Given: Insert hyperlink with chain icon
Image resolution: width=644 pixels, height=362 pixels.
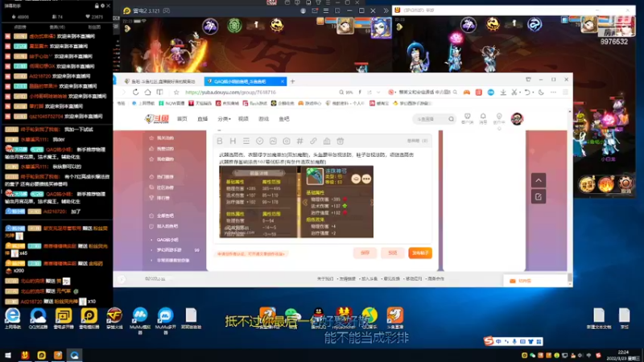Looking at the screenshot, I should click(x=313, y=142).
